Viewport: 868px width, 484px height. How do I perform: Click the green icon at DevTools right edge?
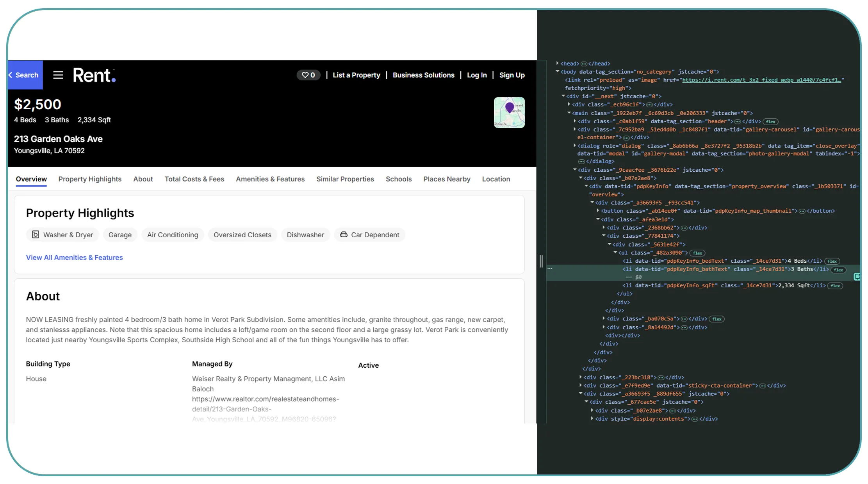tap(857, 277)
